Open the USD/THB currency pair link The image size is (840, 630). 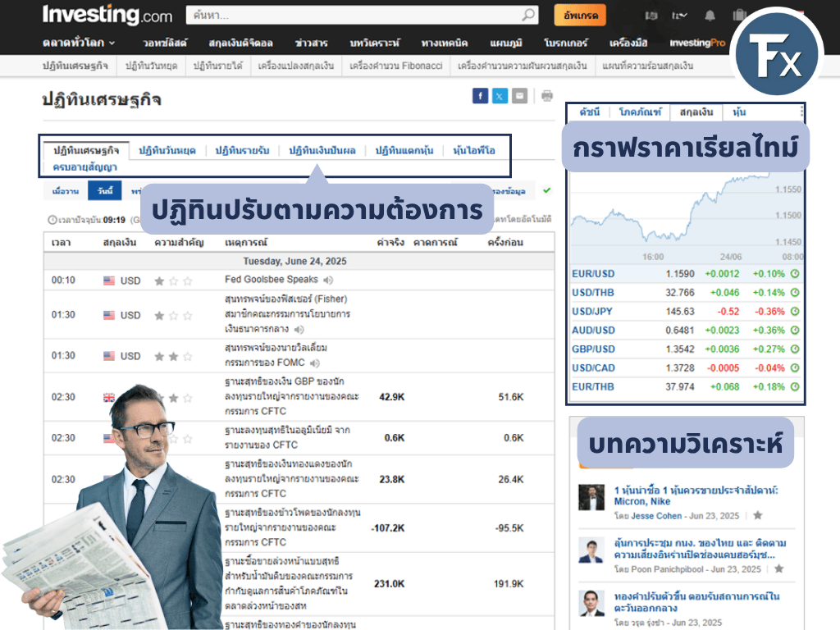(592, 293)
